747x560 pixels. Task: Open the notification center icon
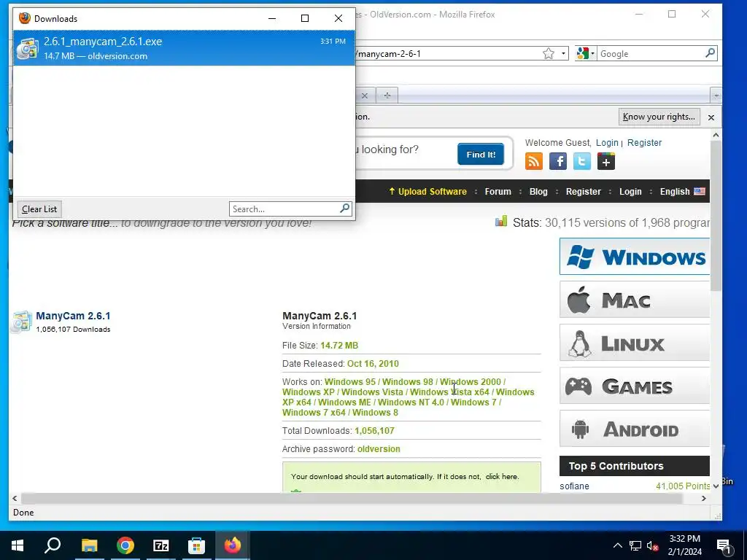723,545
